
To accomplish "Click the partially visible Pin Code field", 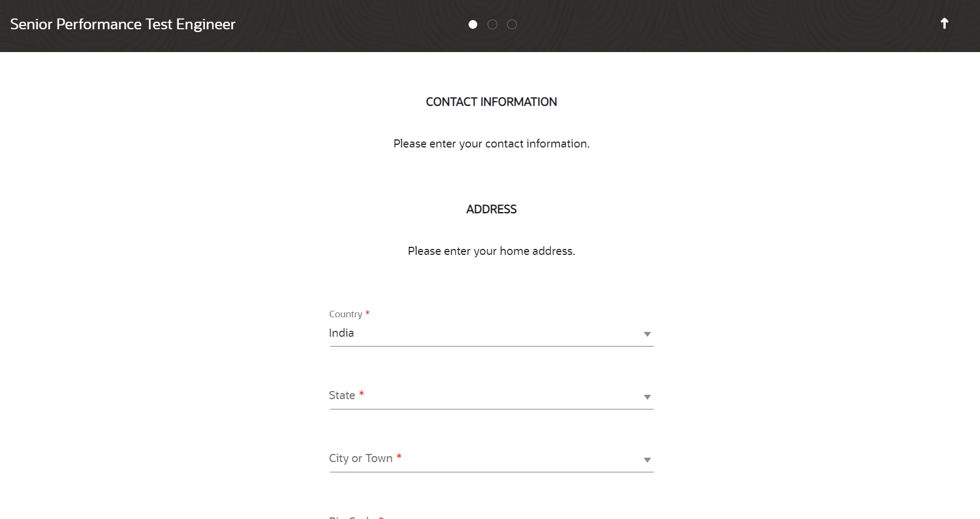I will click(491, 516).
